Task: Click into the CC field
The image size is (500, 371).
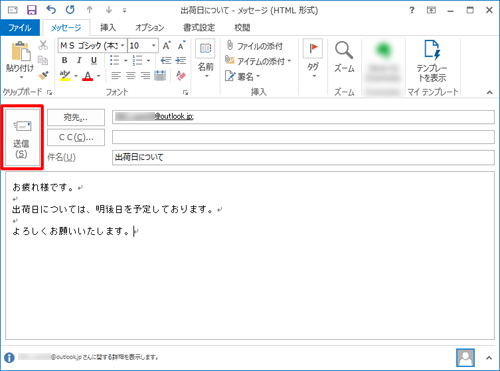Action: coord(303,137)
